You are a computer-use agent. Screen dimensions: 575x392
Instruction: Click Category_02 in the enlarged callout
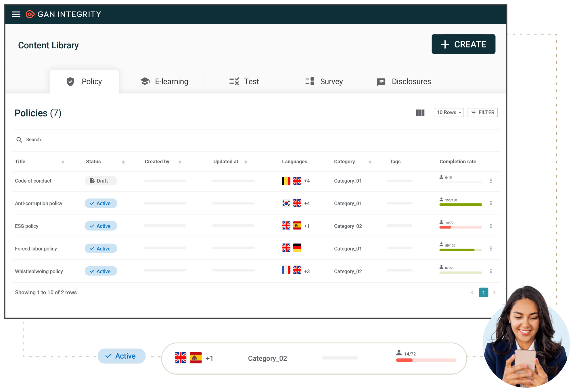coord(267,358)
